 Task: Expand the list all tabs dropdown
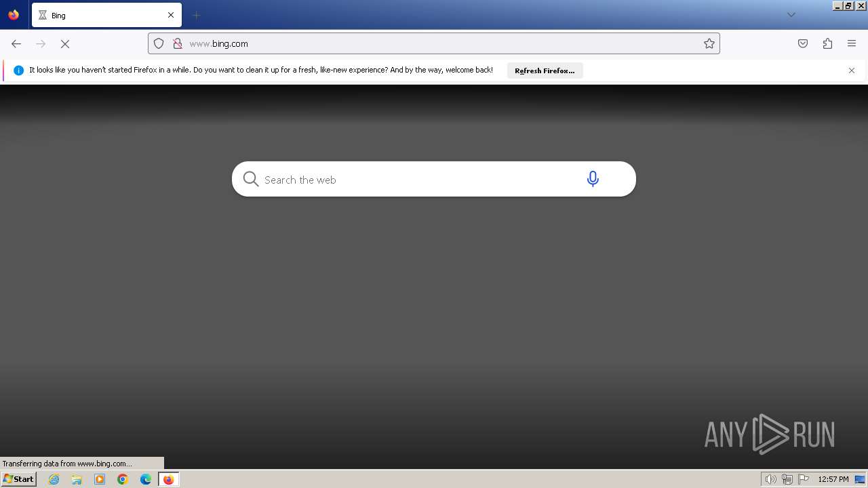pyautogui.click(x=791, y=15)
